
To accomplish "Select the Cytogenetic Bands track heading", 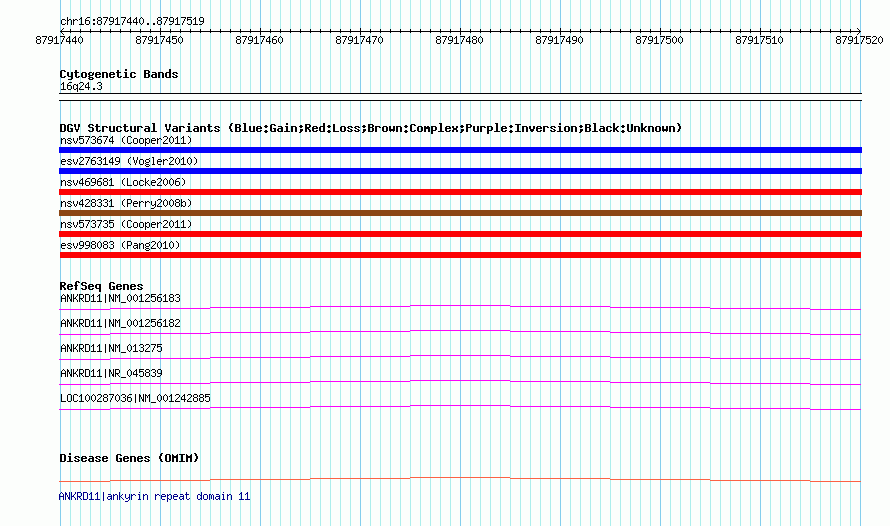I will 119,74.
